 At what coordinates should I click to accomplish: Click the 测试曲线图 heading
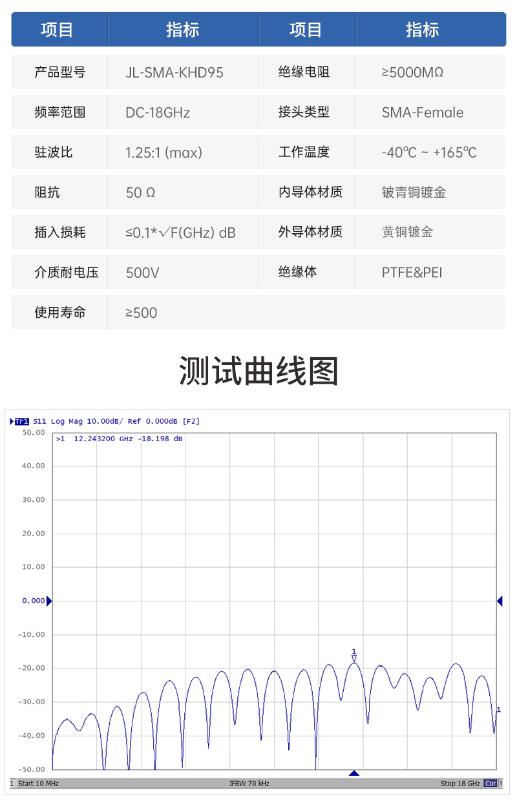(x=258, y=371)
